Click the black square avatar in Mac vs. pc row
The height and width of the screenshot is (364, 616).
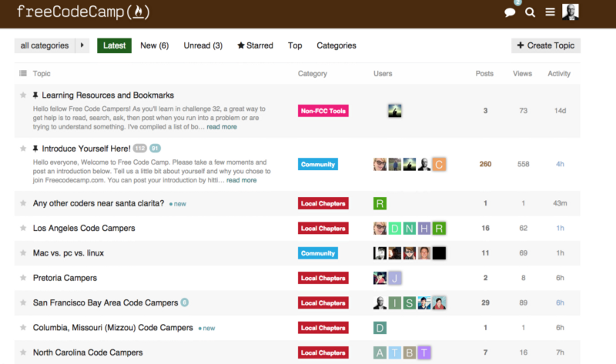(x=439, y=253)
